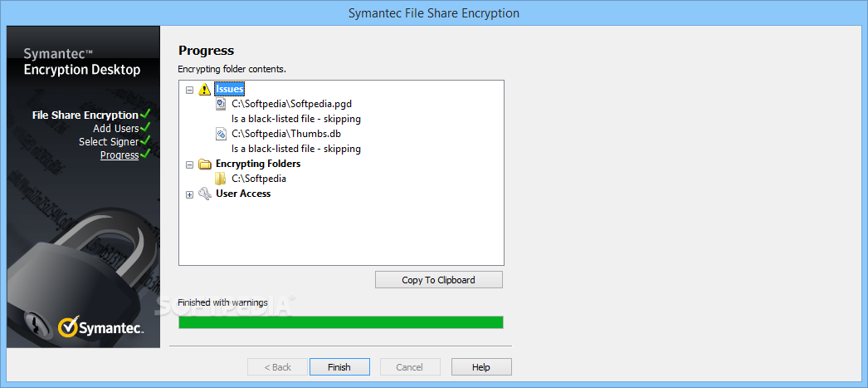The image size is (868, 388).
Task: Click the Progress page heading
Action: coord(206,51)
